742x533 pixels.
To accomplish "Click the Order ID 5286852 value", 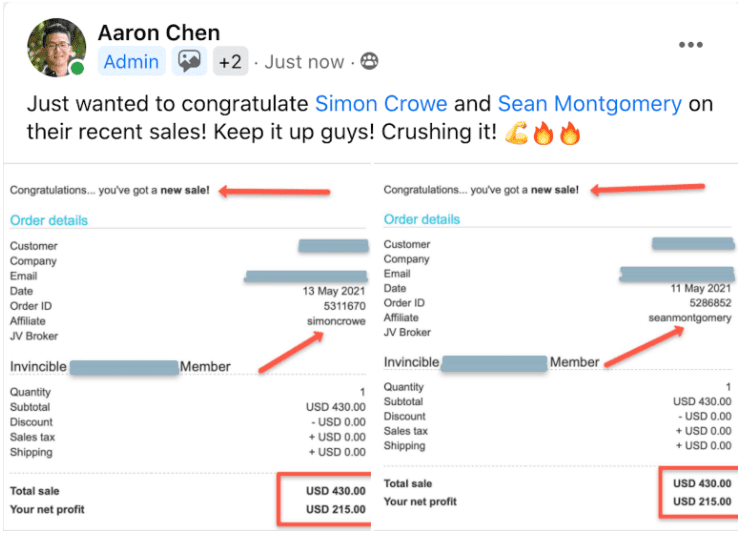I will coord(710,303).
